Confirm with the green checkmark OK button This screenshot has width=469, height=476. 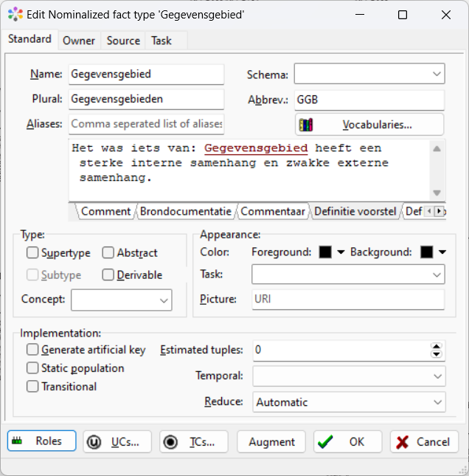pyautogui.click(x=347, y=441)
